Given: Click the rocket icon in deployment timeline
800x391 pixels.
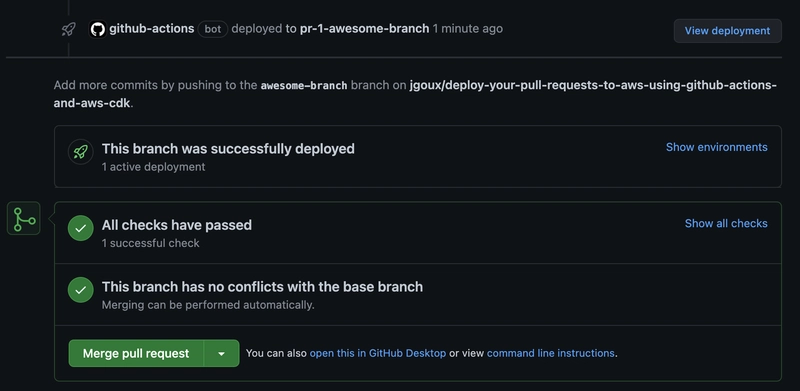Looking at the screenshot, I should [x=68, y=29].
